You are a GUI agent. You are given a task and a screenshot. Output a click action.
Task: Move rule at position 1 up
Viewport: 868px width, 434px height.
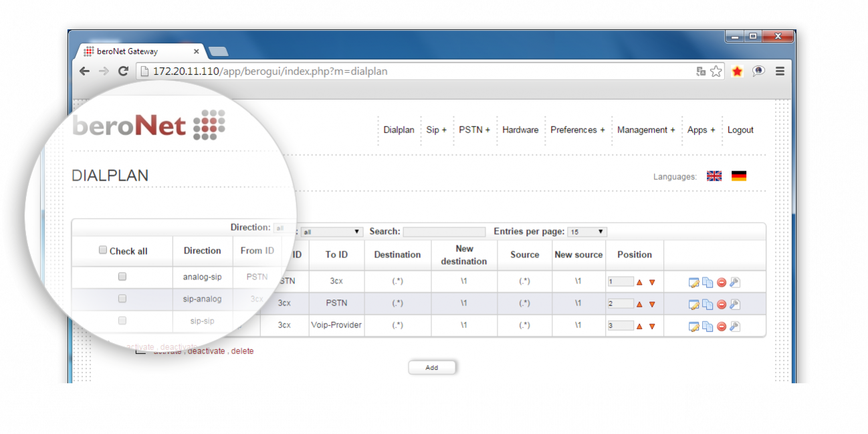click(x=639, y=282)
